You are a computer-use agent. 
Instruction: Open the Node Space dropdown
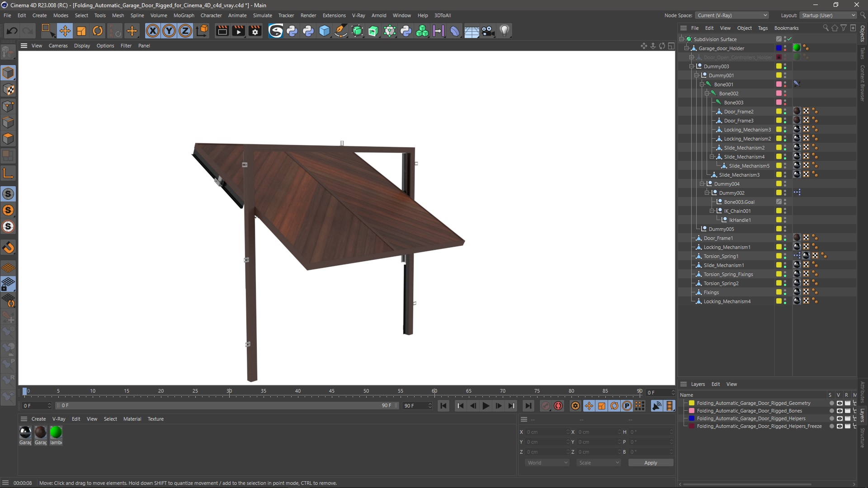click(x=732, y=15)
